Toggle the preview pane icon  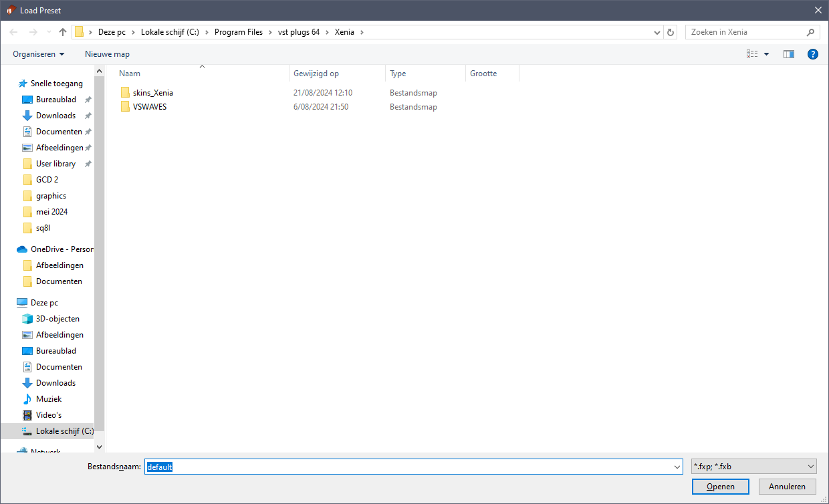point(789,54)
